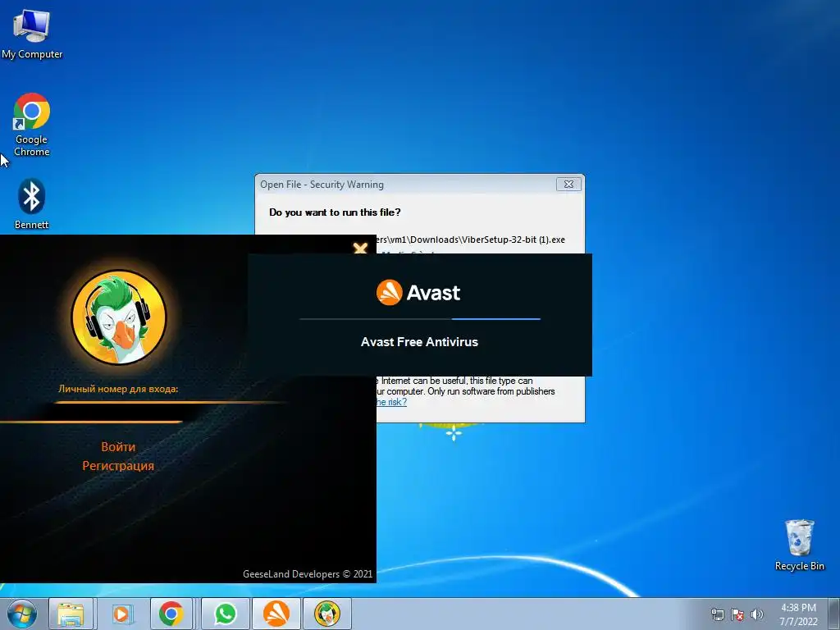840x630 pixels.
Task: Open the volume speaker tray icon
Action: [x=757, y=614]
